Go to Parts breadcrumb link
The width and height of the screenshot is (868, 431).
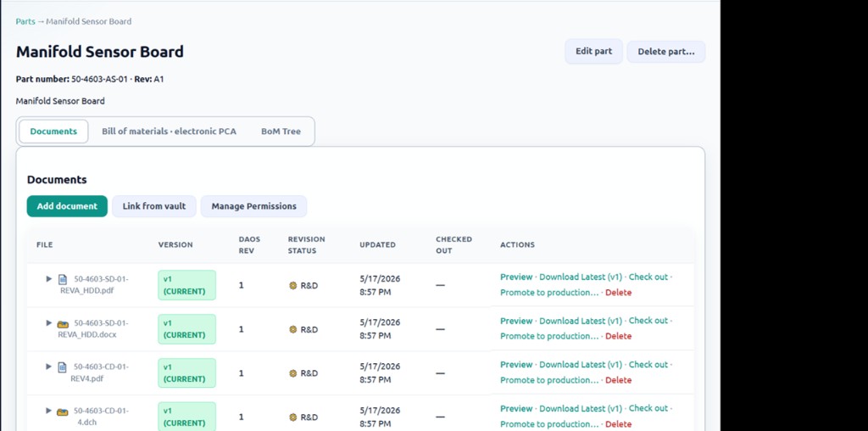point(25,21)
